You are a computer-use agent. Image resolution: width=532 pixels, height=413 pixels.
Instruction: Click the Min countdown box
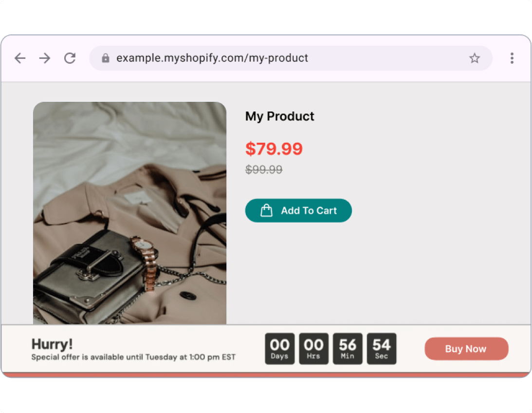pos(348,349)
